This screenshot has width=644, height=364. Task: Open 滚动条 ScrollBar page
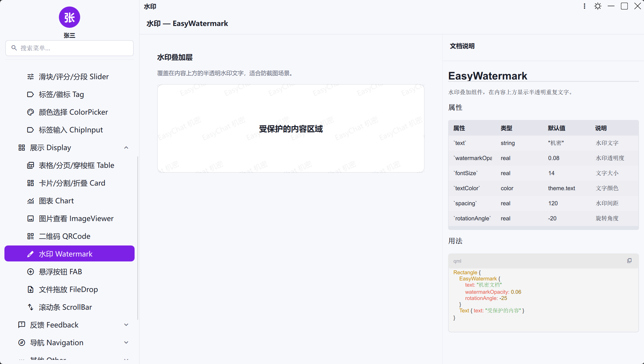(x=69, y=307)
